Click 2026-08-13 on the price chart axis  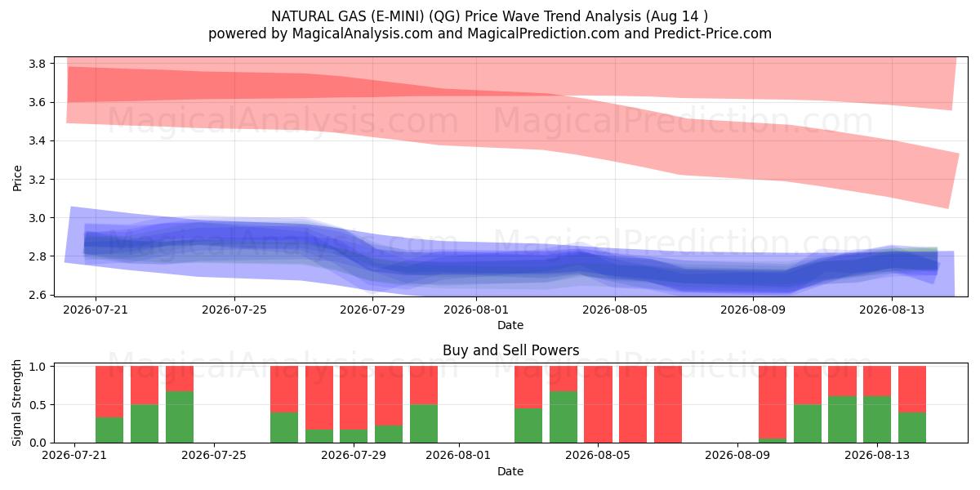pos(891,310)
